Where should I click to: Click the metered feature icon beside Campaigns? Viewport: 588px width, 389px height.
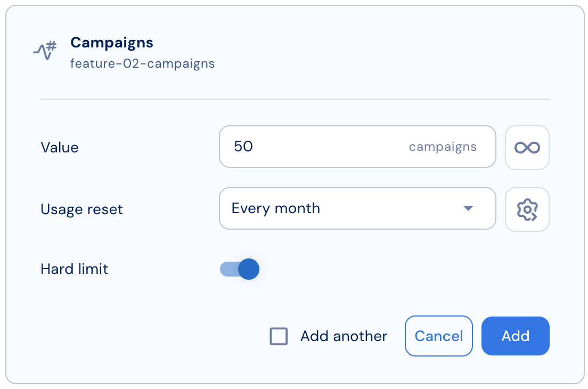[x=45, y=51]
